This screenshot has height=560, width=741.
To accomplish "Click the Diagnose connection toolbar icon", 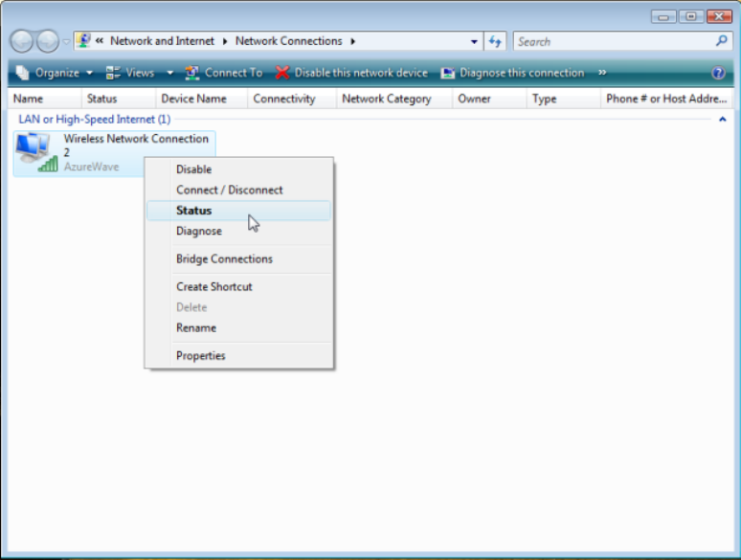I will (447, 73).
